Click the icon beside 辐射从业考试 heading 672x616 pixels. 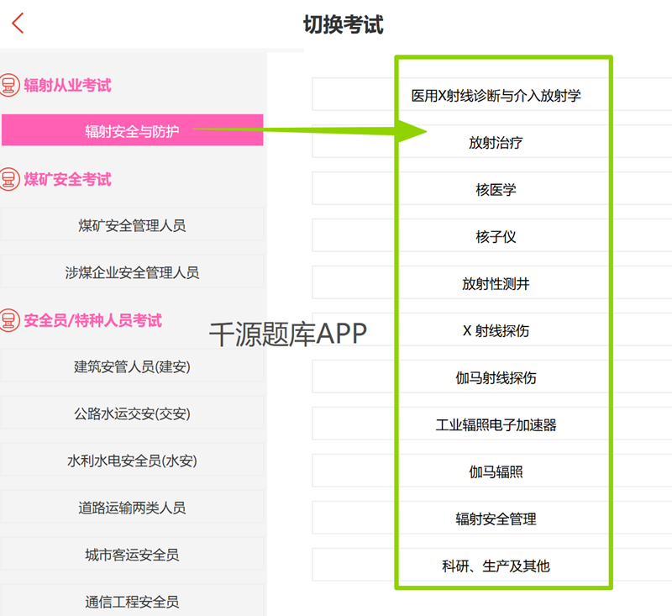click(9, 85)
